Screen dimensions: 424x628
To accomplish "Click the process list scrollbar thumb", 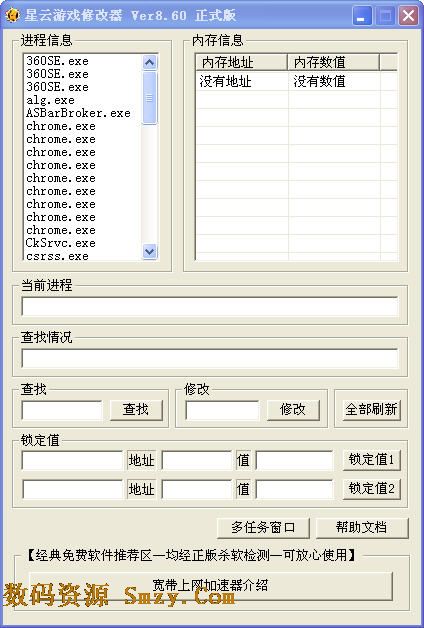I will tap(150, 98).
